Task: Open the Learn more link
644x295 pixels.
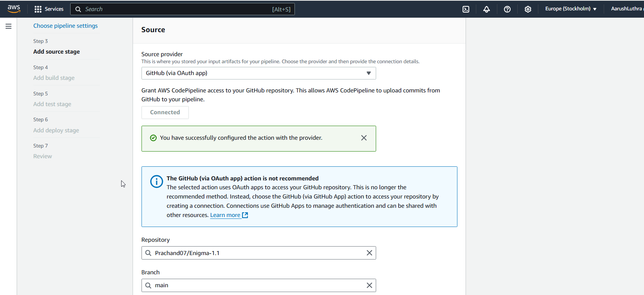Action: coord(229,215)
